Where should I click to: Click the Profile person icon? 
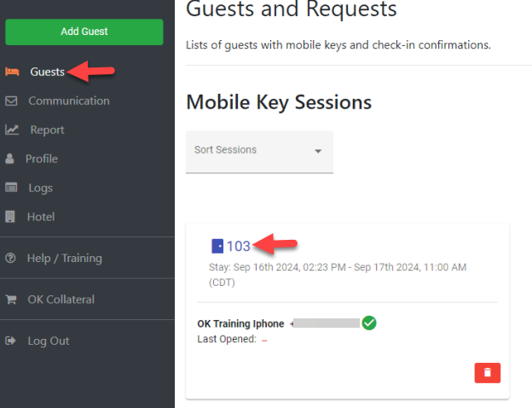pyautogui.click(x=10, y=159)
